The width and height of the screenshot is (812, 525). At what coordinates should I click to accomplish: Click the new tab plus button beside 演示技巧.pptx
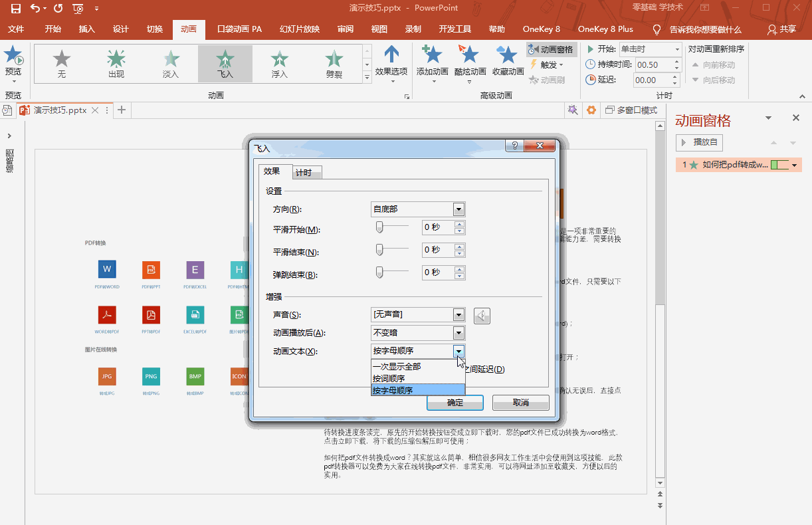122,110
